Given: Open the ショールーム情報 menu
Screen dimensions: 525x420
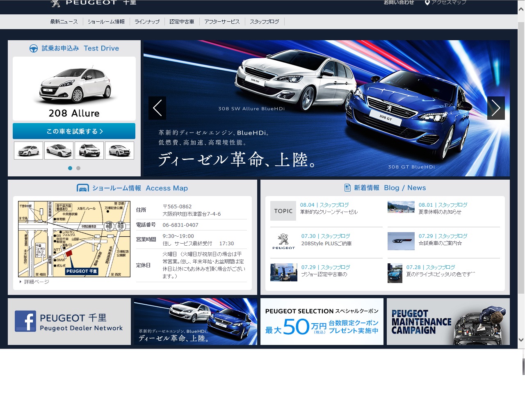Looking at the screenshot, I should click(106, 22).
